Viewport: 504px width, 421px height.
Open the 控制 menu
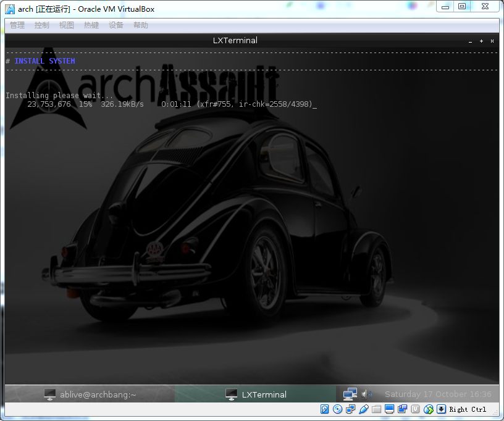pos(42,25)
